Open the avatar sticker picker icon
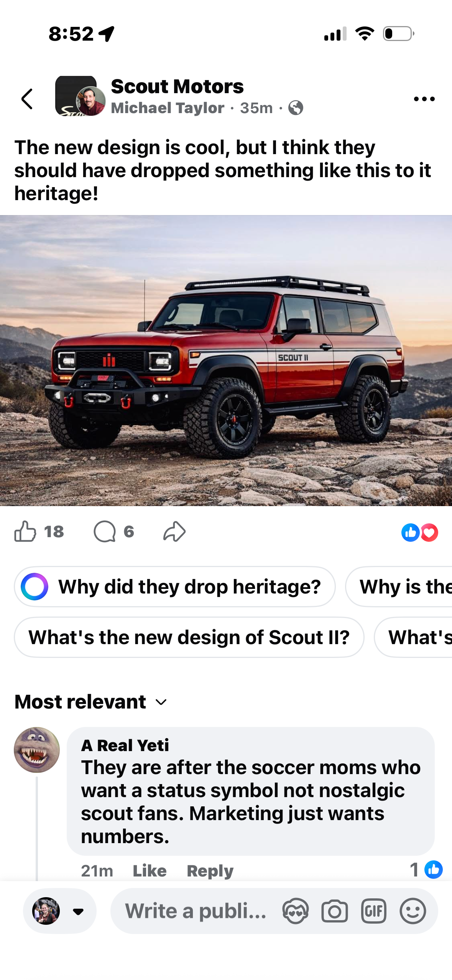Viewport: 452px width, 980px height. 296,911
